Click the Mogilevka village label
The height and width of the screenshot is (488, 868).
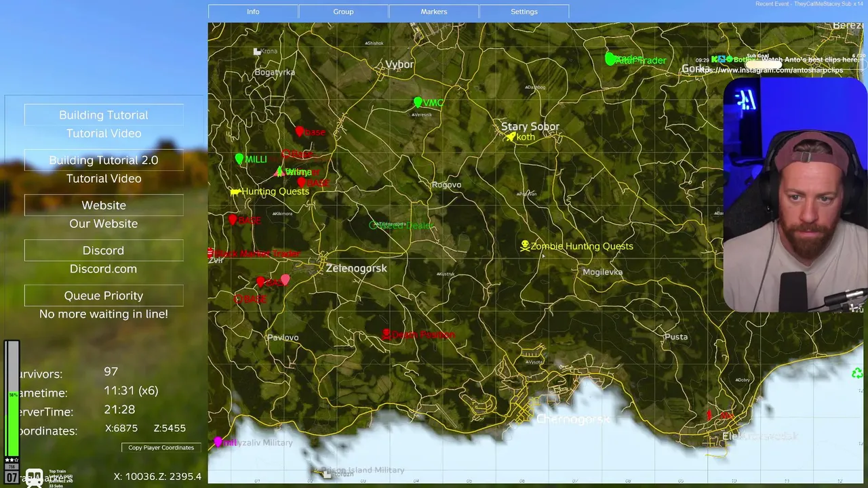(603, 272)
